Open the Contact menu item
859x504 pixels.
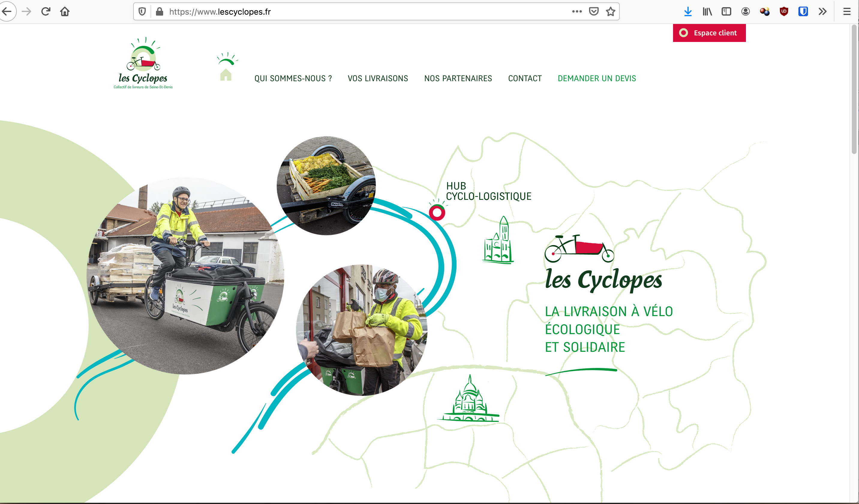[525, 78]
